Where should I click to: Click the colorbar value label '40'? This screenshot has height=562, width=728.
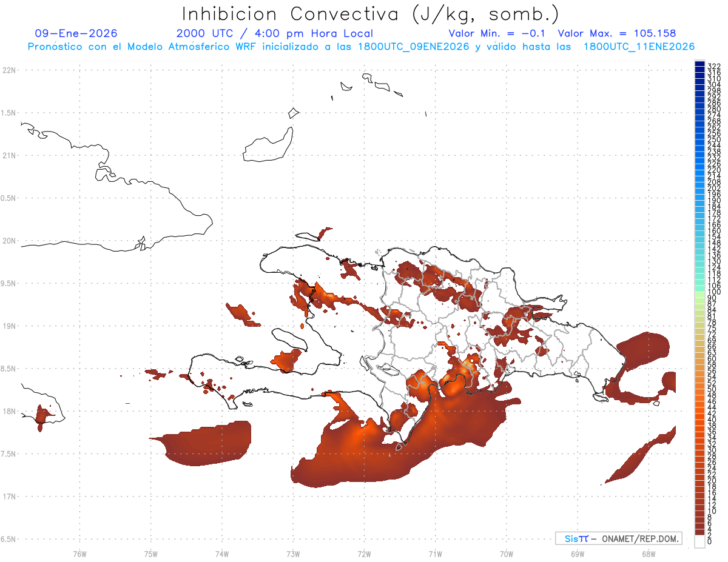click(x=712, y=420)
